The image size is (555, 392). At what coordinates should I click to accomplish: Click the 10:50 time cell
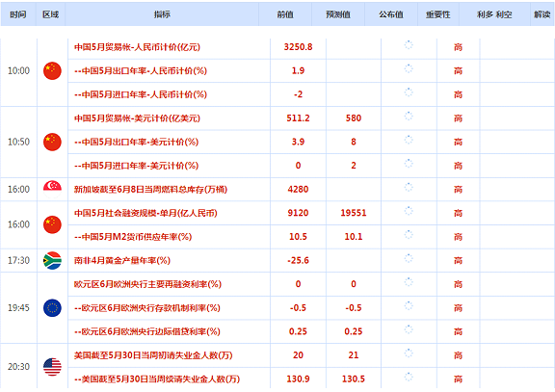tap(18, 142)
